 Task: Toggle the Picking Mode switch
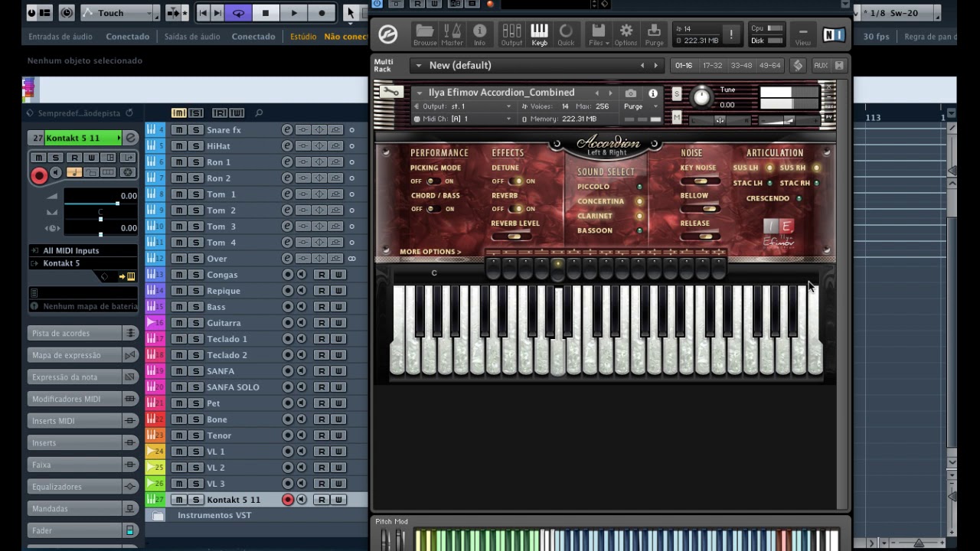pyautogui.click(x=433, y=181)
